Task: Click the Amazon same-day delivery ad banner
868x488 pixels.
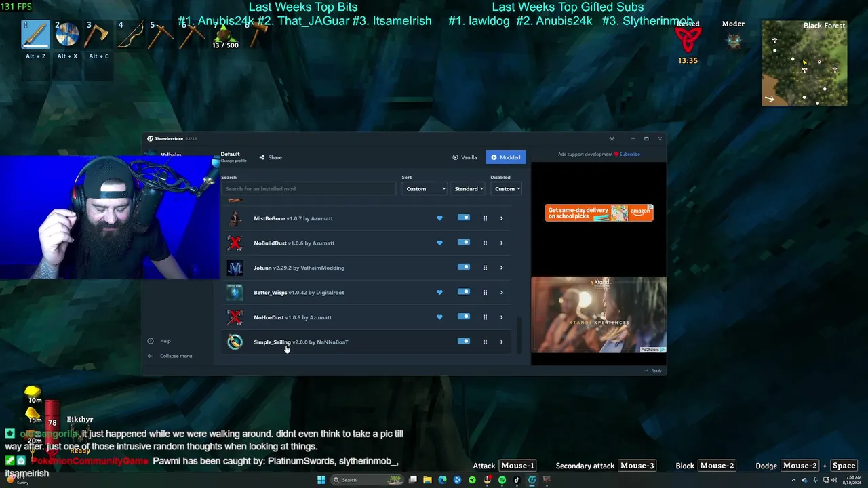Action: coord(599,213)
